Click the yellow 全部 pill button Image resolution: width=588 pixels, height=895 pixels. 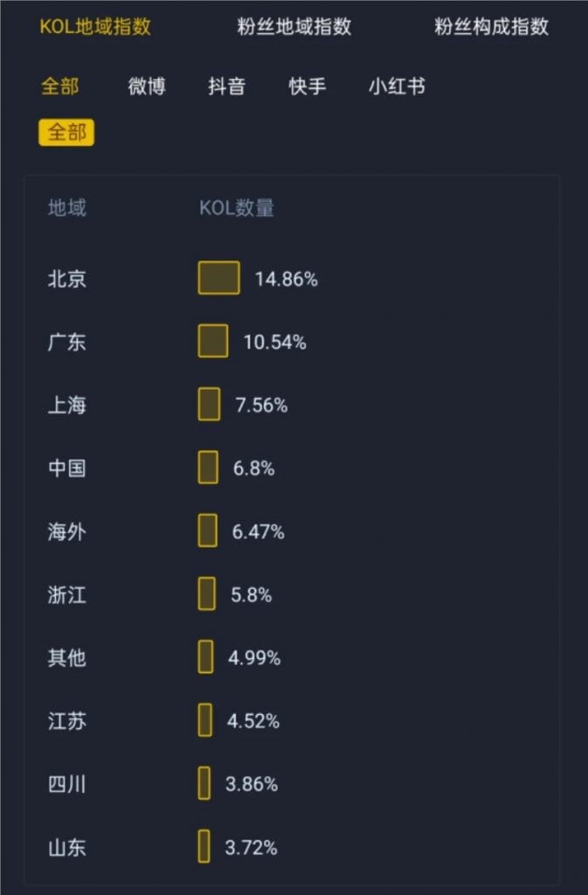(66, 133)
